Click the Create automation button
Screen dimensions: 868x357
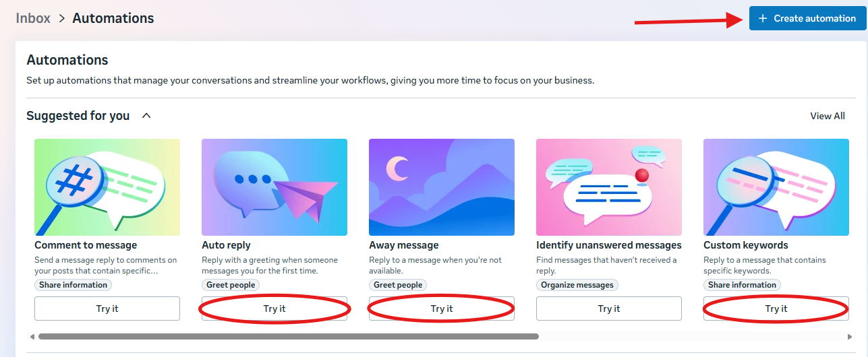(807, 18)
